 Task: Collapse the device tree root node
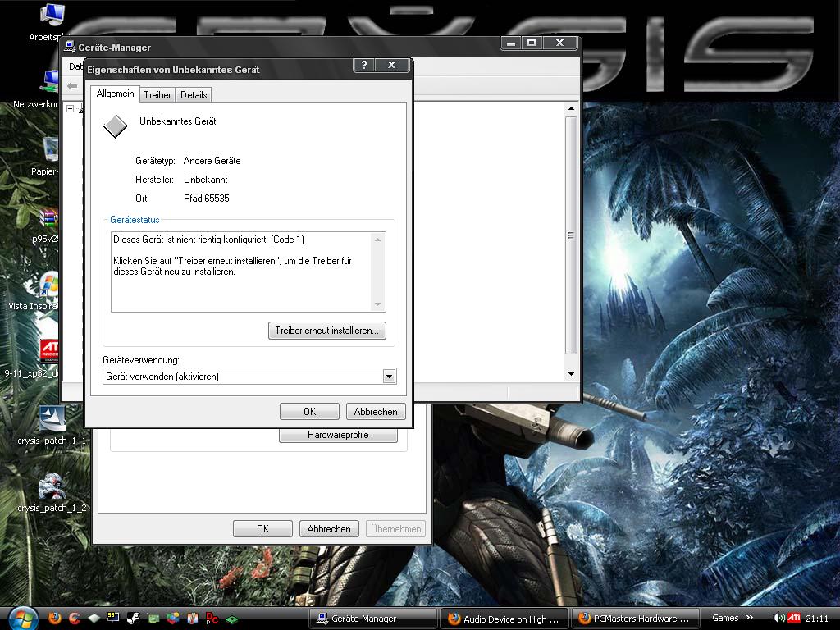click(x=71, y=109)
